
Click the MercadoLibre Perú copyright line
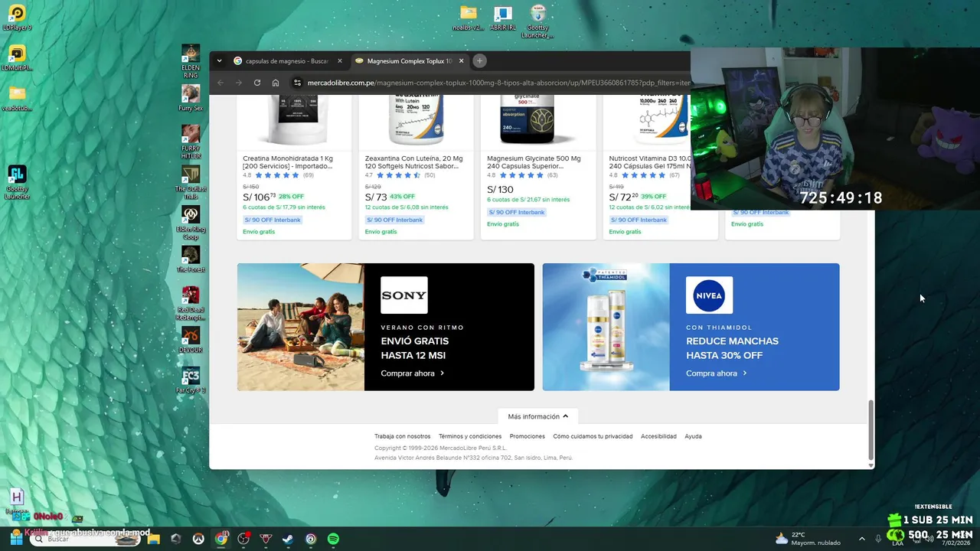440,448
